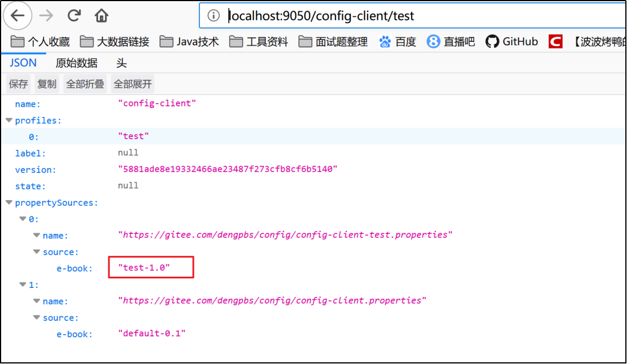Select the config-client.properties URL value
627x364 pixels.
click(272, 301)
